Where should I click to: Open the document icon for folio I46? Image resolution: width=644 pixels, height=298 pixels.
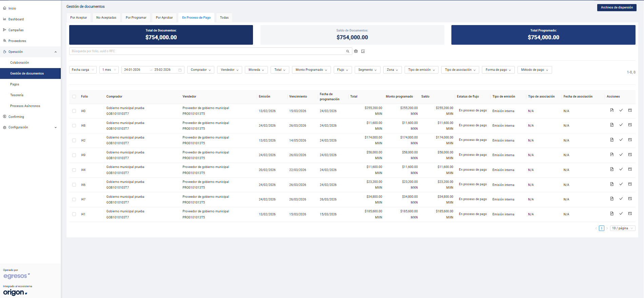(612, 184)
